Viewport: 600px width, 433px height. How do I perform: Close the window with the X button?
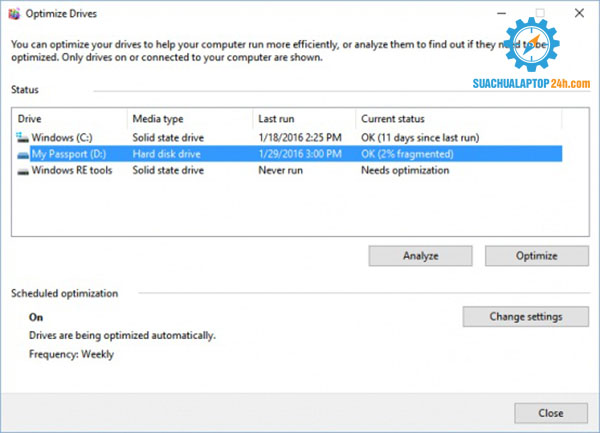(579, 13)
